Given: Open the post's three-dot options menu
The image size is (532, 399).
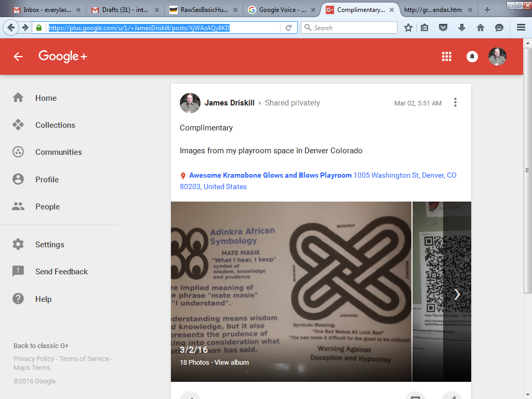Looking at the screenshot, I should point(455,102).
